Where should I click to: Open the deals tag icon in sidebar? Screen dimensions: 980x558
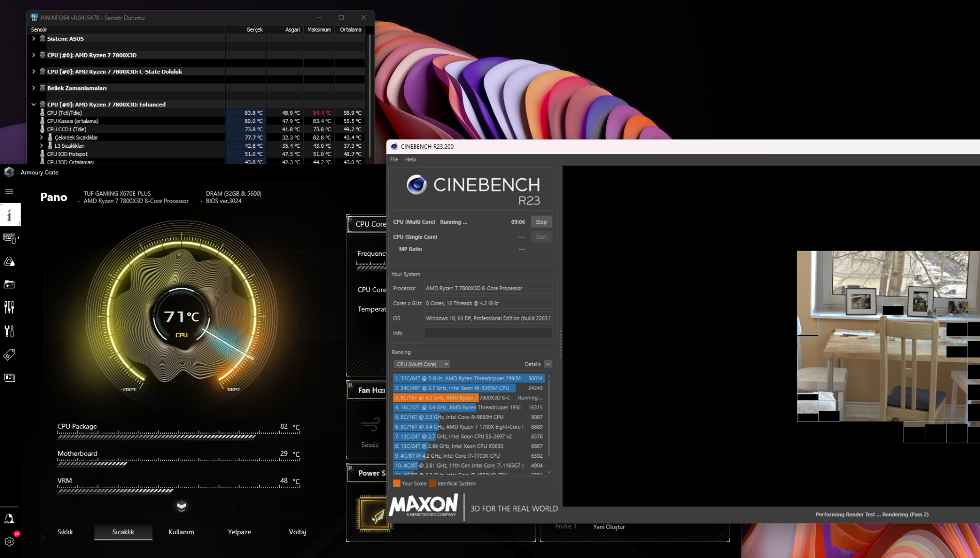click(9, 354)
